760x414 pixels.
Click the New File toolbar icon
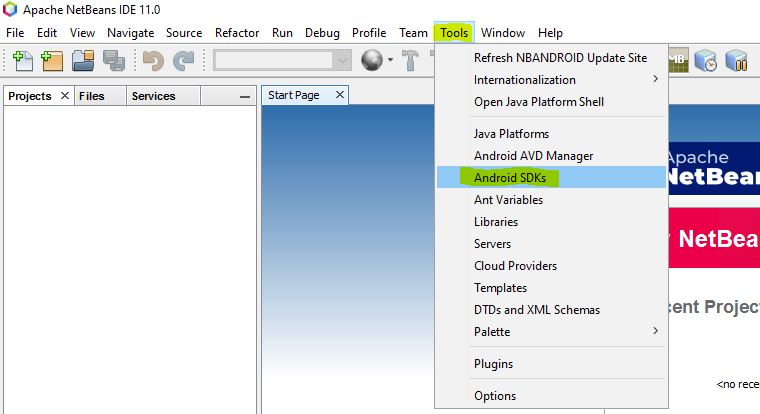pos(22,61)
